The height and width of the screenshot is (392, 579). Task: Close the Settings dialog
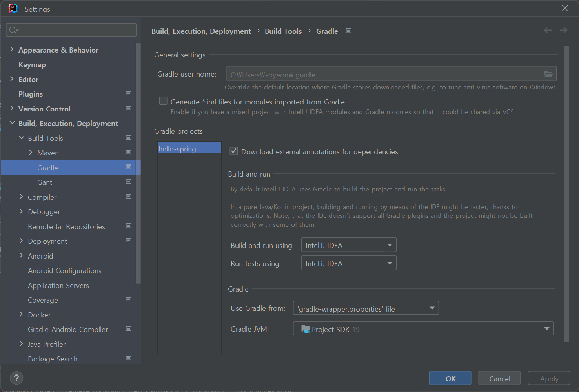[565, 8]
